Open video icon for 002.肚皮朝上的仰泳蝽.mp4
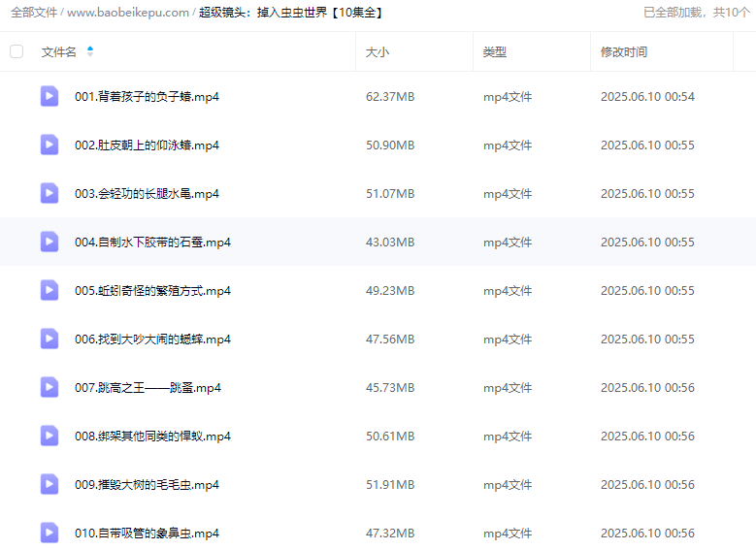Image resolution: width=756 pixels, height=550 pixels. coord(49,145)
